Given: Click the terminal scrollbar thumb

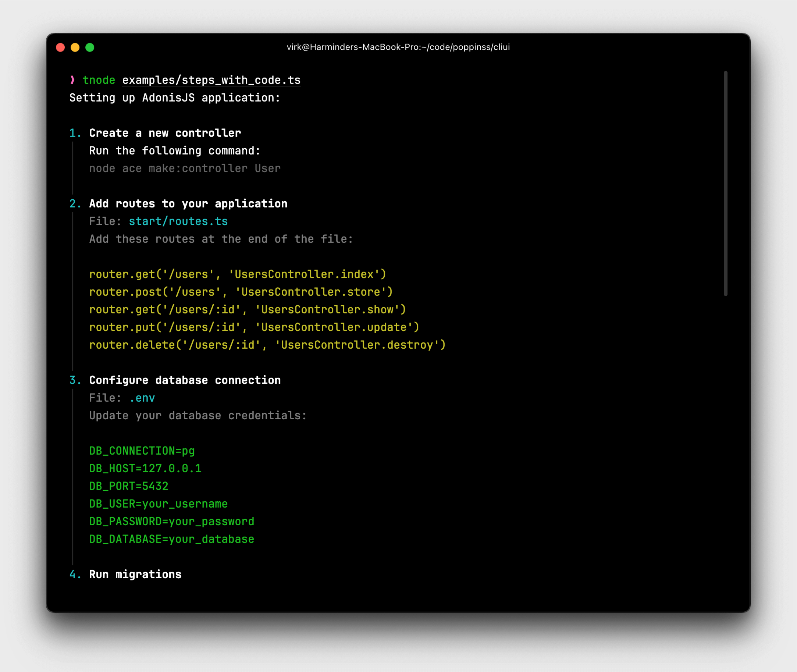Looking at the screenshot, I should (725, 183).
